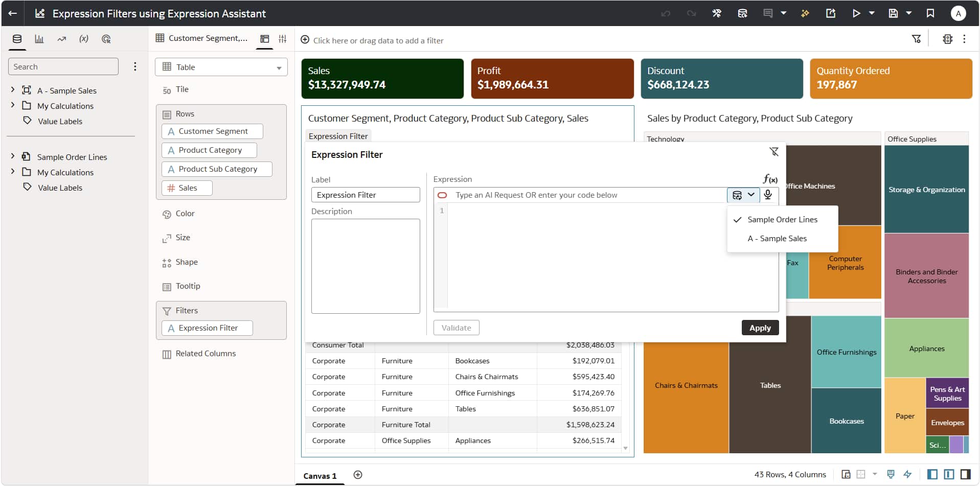Add a new canvas with the plus icon

[x=358, y=475]
